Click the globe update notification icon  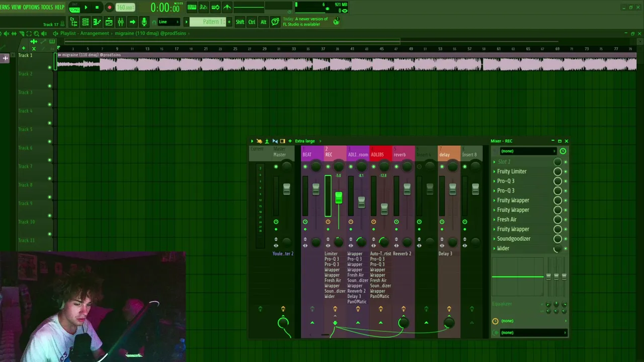[x=336, y=21]
